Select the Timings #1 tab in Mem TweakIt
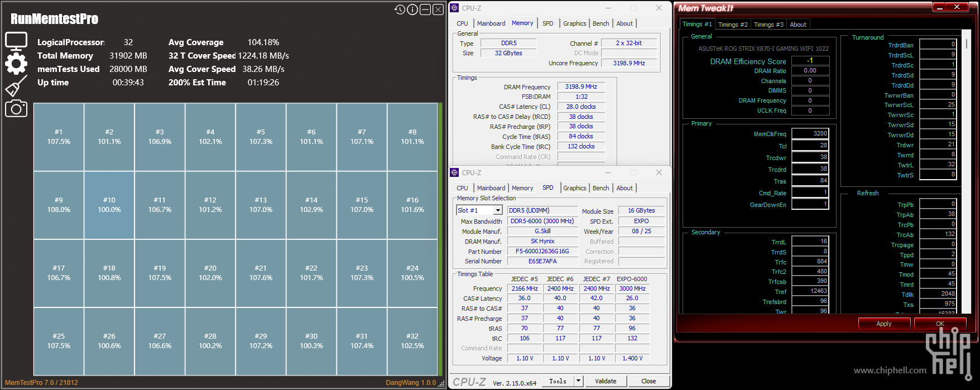 (x=697, y=24)
